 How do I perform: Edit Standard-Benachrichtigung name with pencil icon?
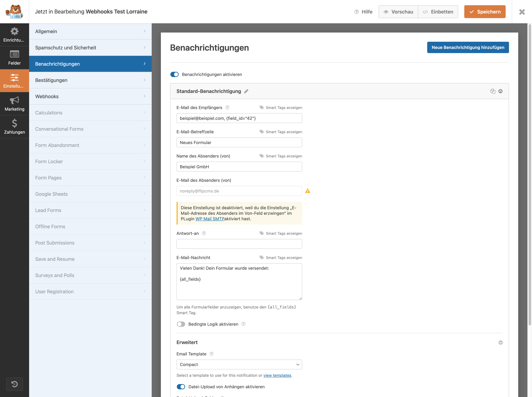[246, 91]
